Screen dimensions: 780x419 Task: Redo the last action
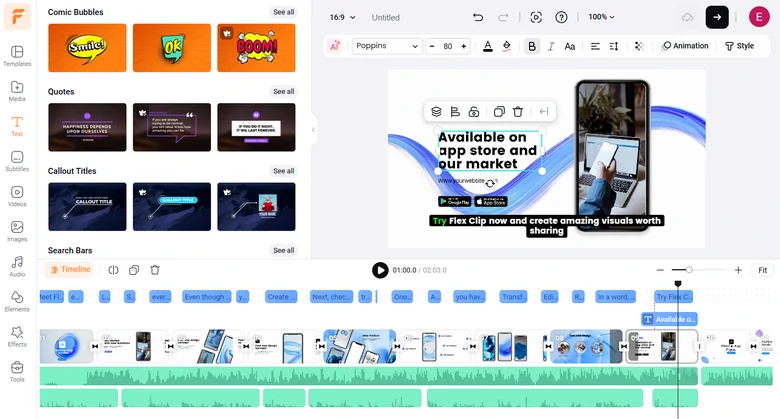pyautogui.click(x=503, y=17)
